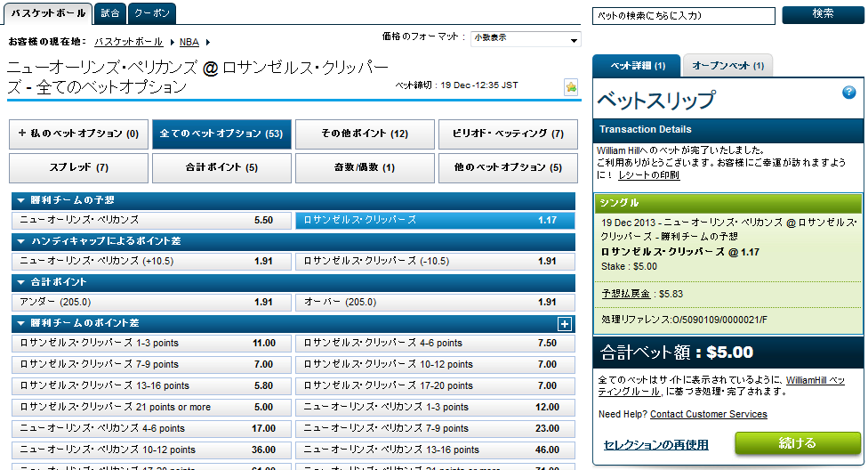Image resolution: width=868 pixels, height=470 pixels.
Task: Click the blue help question mark icon
Action: (848, 93)
